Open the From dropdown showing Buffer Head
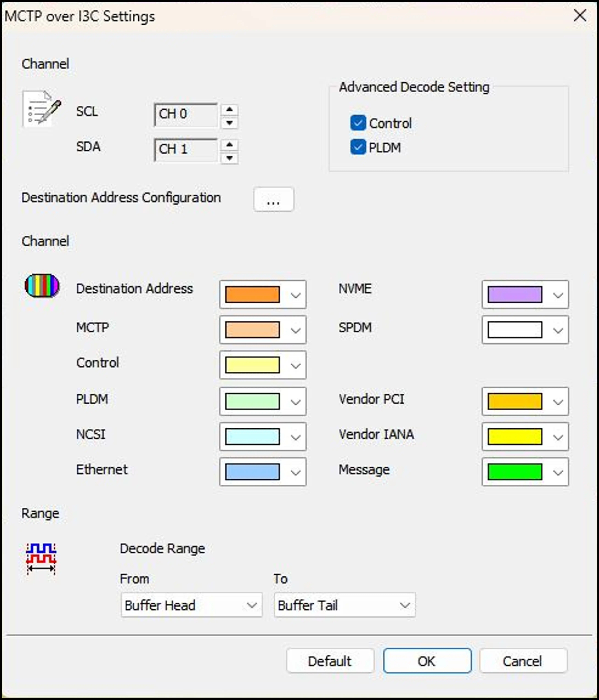This screenshot has height=700, width=599. 192,605
